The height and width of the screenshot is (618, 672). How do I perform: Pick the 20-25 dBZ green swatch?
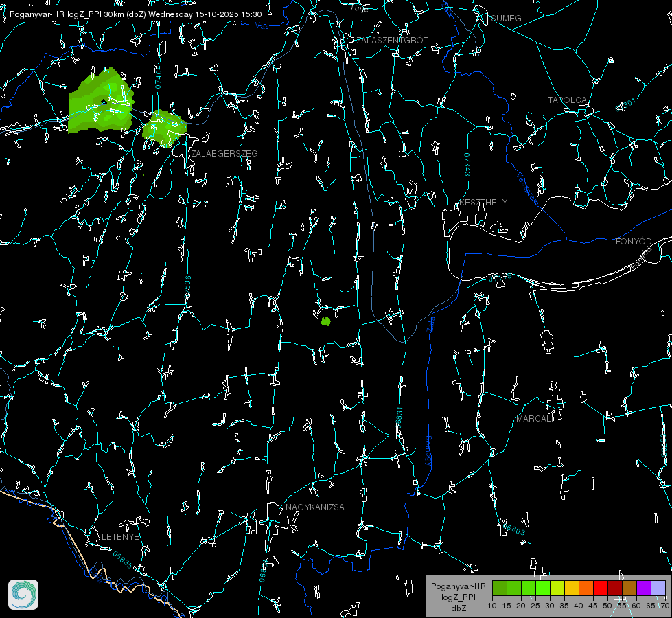pos(529,588)
